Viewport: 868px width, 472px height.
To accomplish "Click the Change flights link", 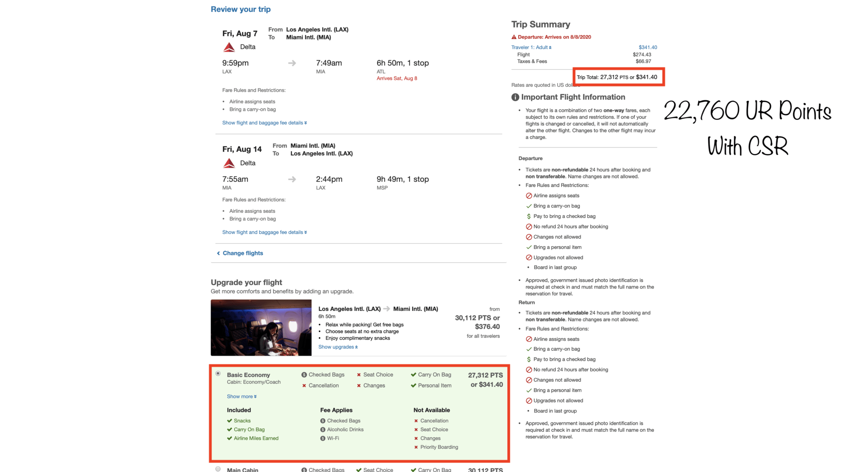I will (x=242, y=253).
